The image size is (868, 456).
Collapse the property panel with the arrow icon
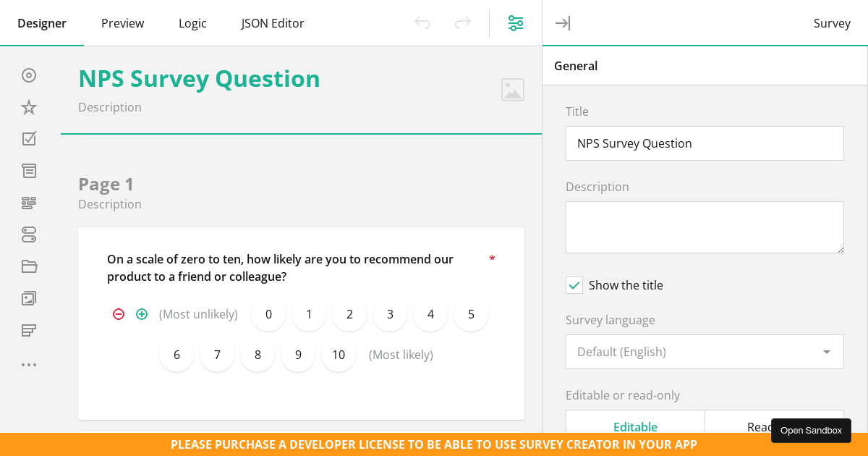point(563,23)
